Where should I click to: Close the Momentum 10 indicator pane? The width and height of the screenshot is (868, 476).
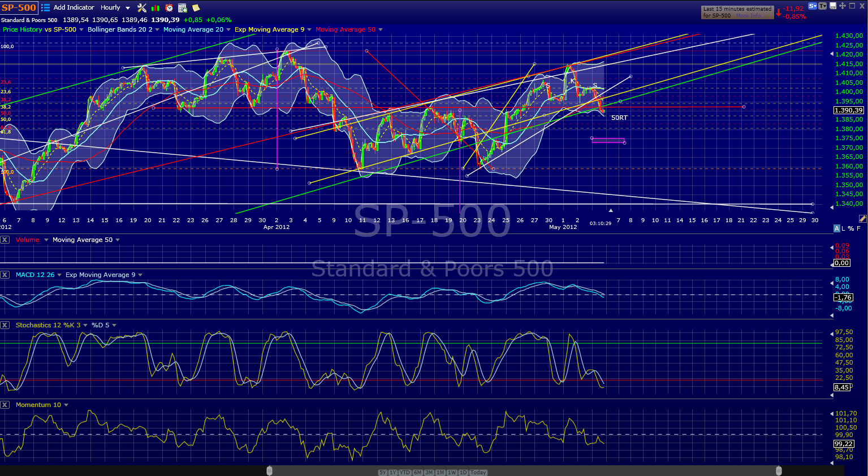point(5,405)
